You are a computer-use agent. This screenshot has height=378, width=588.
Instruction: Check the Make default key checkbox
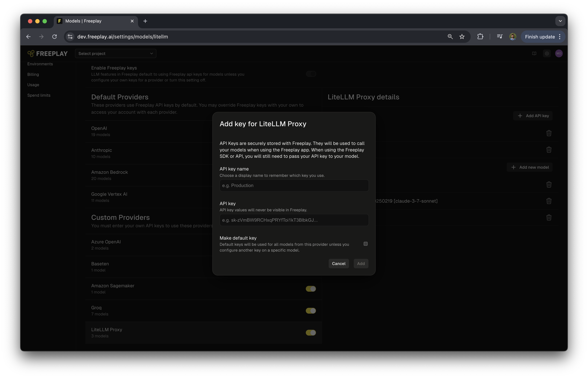point(365,244)
